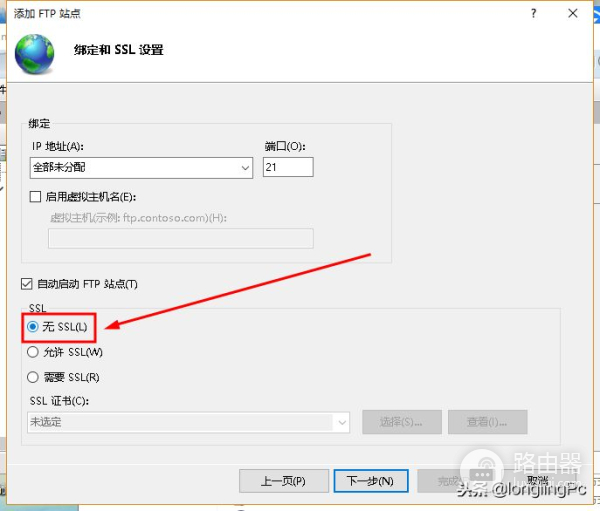The height and width of the screenshot is (511, 600).
Task: Click the Previous page button
Action: tap(284, 481)
